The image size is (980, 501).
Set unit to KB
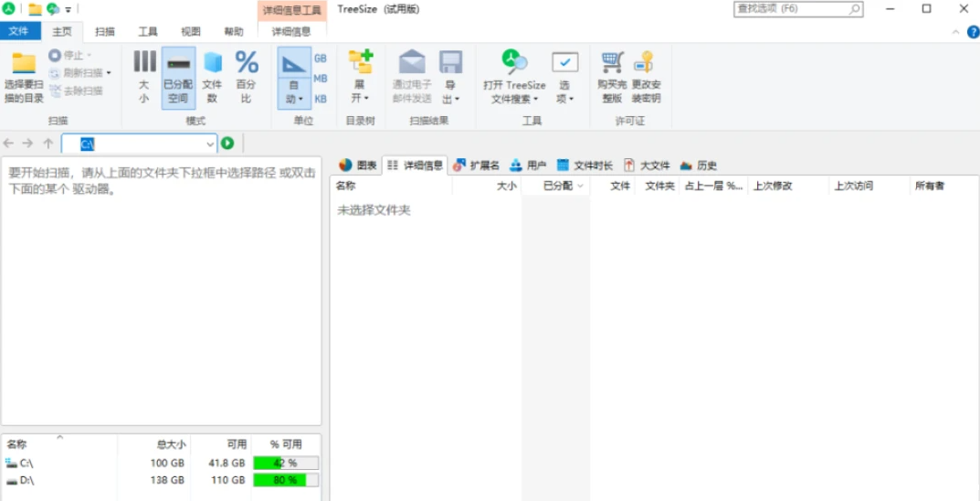pyautogui.click(x=321, y=99)
